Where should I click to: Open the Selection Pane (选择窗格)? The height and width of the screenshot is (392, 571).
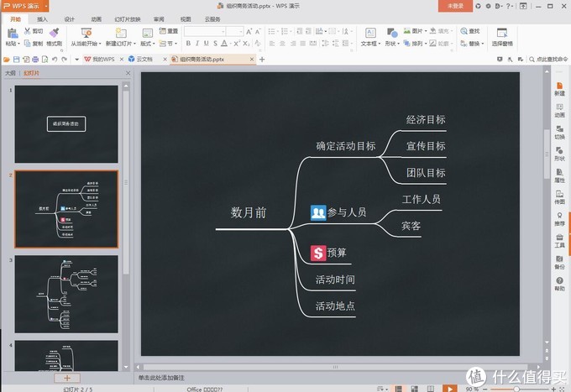point(502,37)
